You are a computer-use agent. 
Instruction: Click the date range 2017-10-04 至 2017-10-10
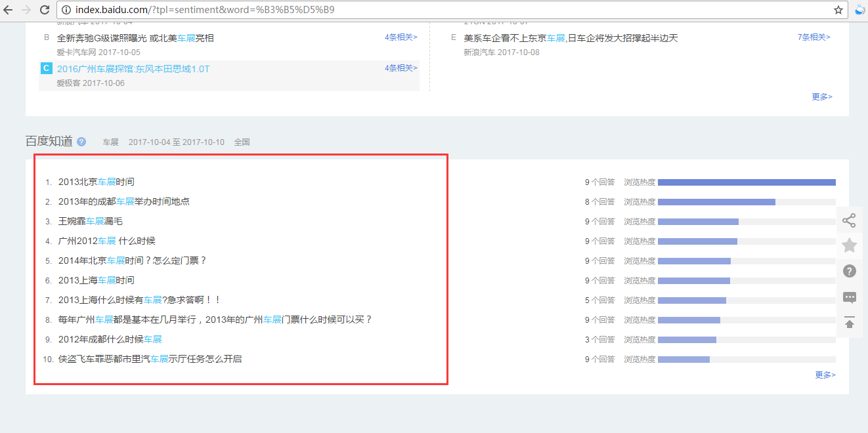pos(177,142)
